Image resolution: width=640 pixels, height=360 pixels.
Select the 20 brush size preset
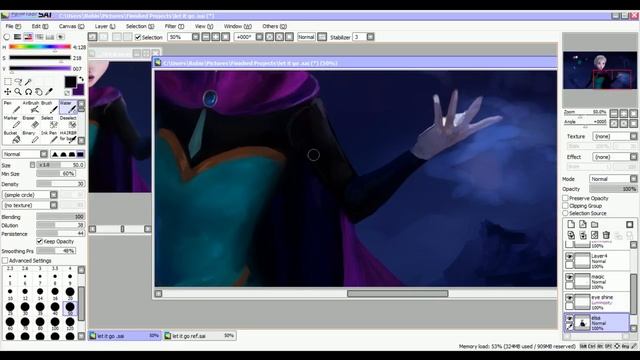point(70,292)
